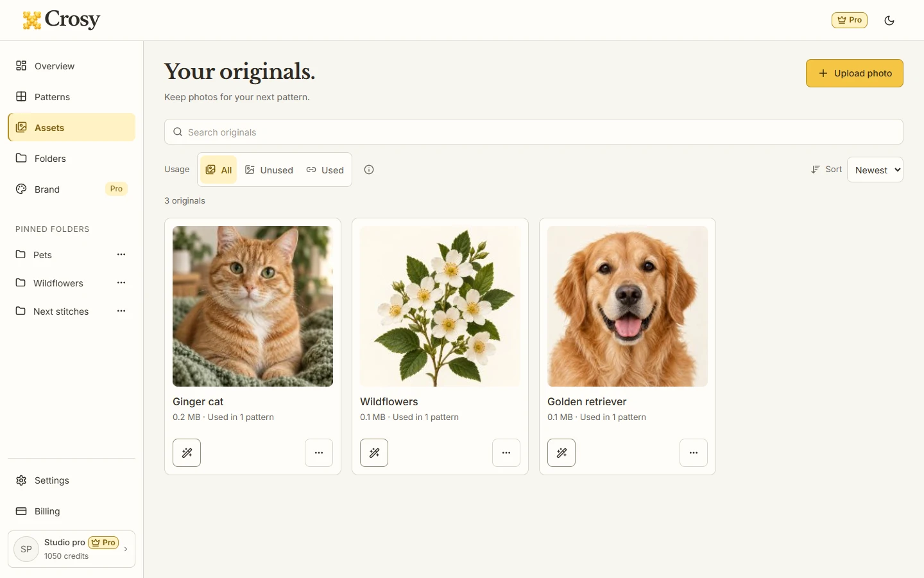Click the Pro badge beside Brand
924x578 pixels.
point(116,189)
